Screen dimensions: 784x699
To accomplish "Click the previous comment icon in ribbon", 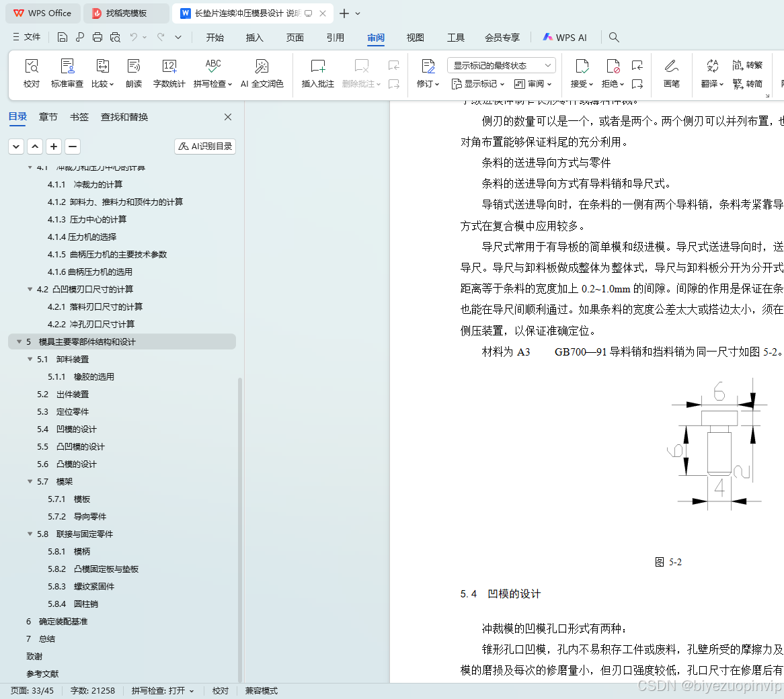I will point(394,65).
